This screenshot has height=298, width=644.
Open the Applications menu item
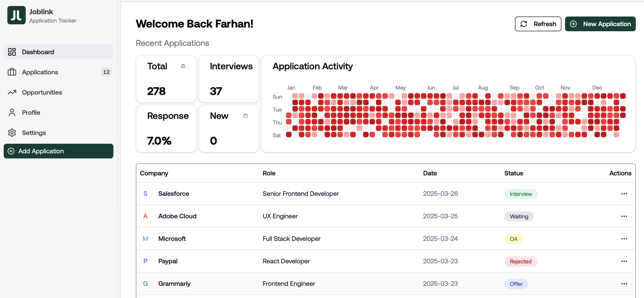[40, 72]
